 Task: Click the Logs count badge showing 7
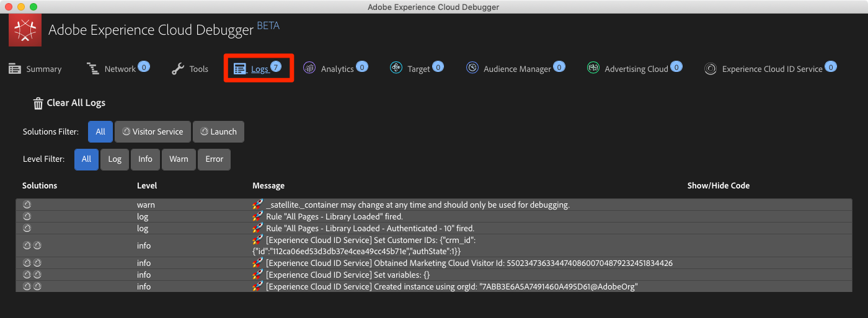pos(276,66)
